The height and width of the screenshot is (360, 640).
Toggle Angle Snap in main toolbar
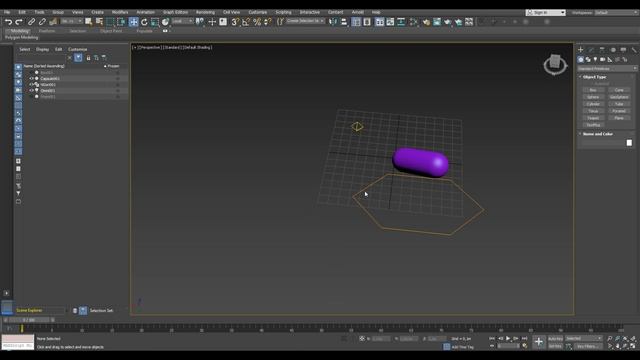246,22
